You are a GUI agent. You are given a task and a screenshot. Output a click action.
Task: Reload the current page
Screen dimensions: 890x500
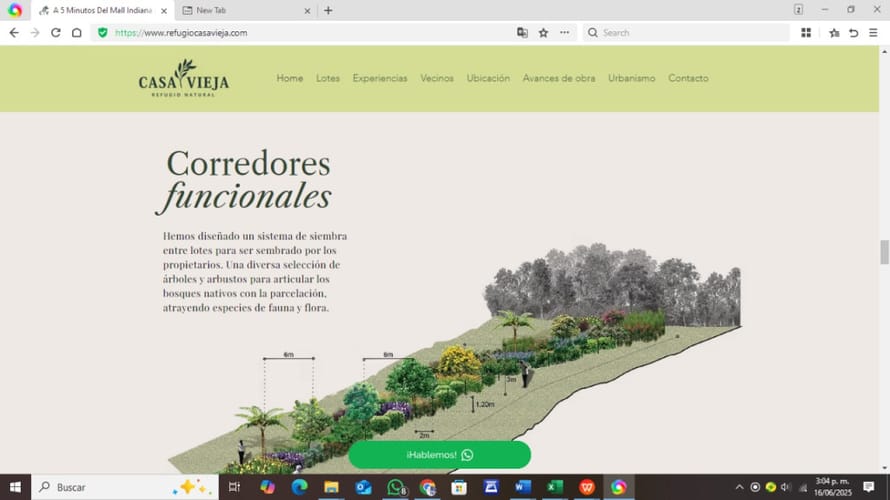click(56, 33)
